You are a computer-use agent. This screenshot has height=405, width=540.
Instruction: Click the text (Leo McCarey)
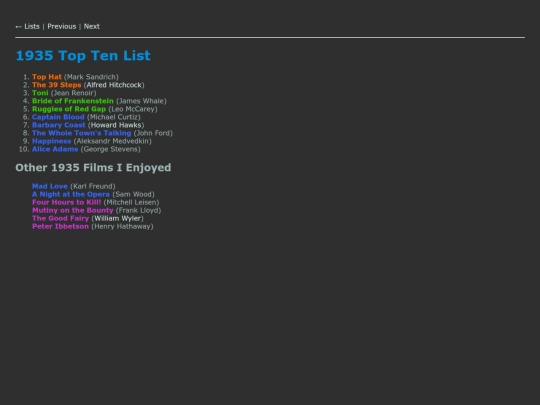click(x=133, y=109)
